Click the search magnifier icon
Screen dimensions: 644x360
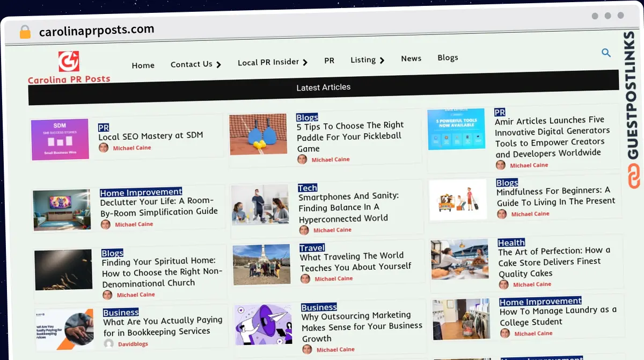606,53
